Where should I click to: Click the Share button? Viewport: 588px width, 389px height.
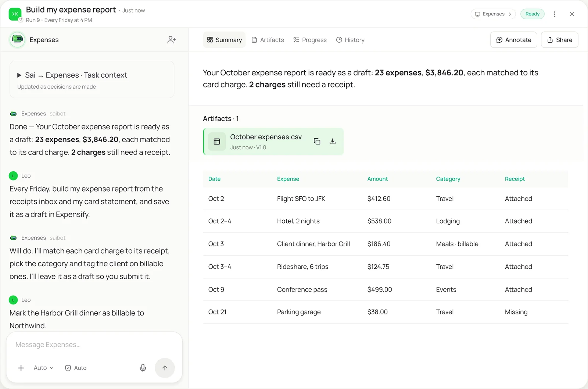[560, 40]
